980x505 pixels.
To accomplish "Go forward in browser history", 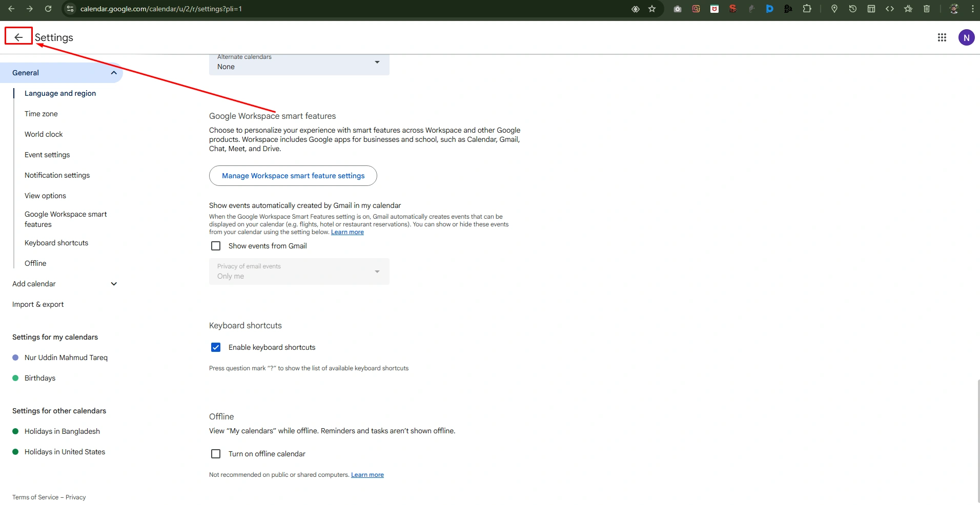I will pos(30,9).
